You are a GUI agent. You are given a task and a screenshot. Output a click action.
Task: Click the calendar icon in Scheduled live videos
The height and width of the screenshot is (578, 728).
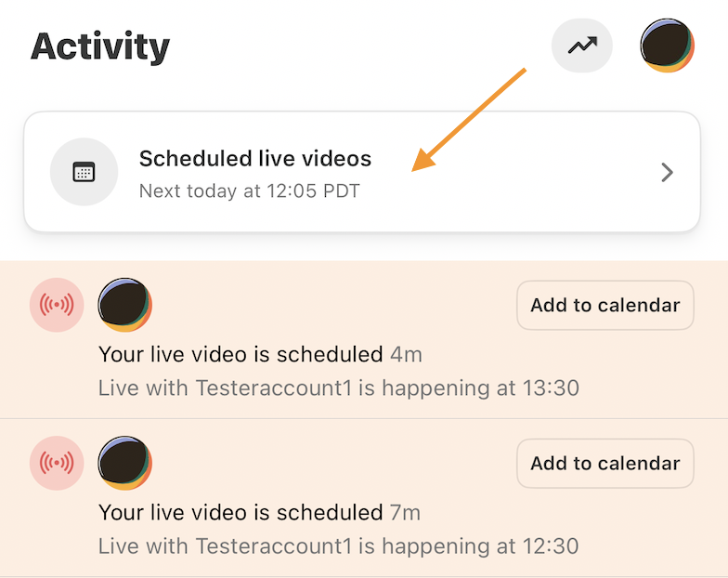click(84, 172)
